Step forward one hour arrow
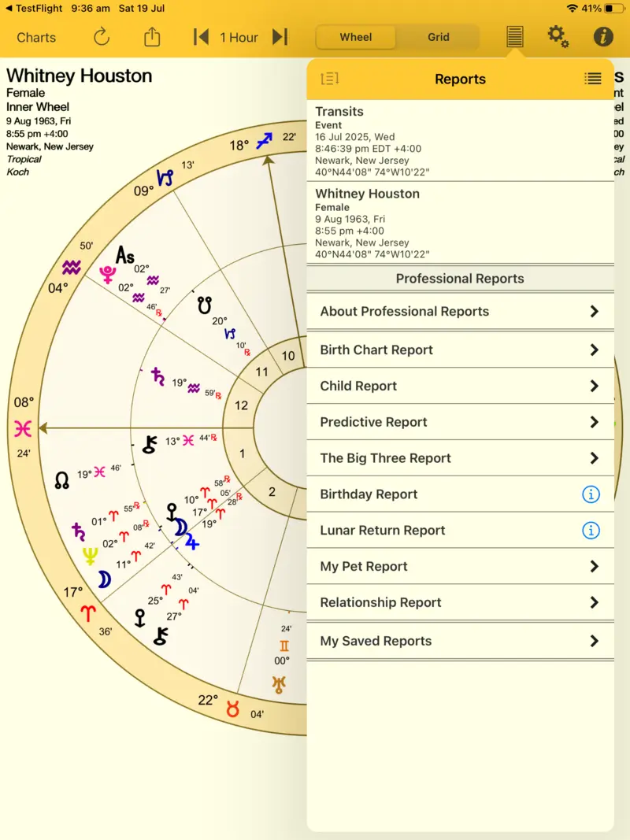The image size is (630, 840). (280, 37)
